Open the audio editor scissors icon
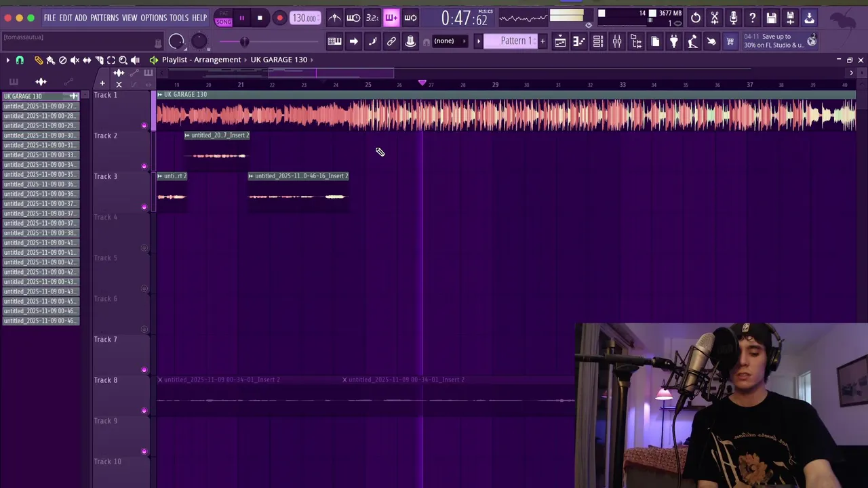Viewport: 868px width, 488px height. click(x=715, y=18)
